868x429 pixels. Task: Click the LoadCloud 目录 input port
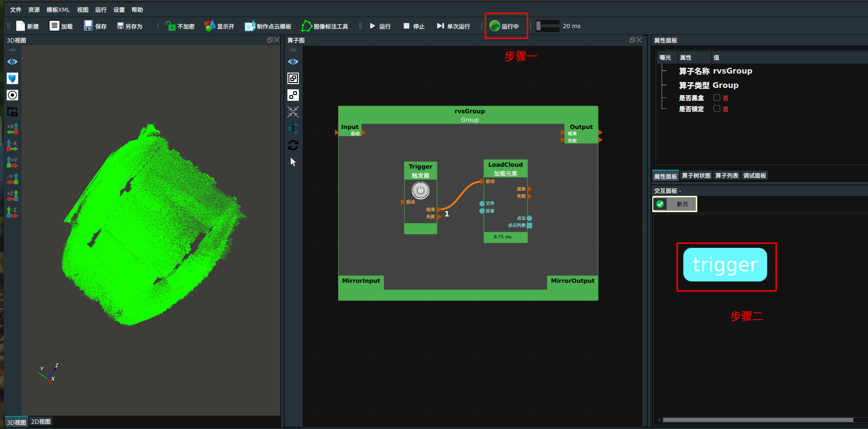click(x=482, y=211)
